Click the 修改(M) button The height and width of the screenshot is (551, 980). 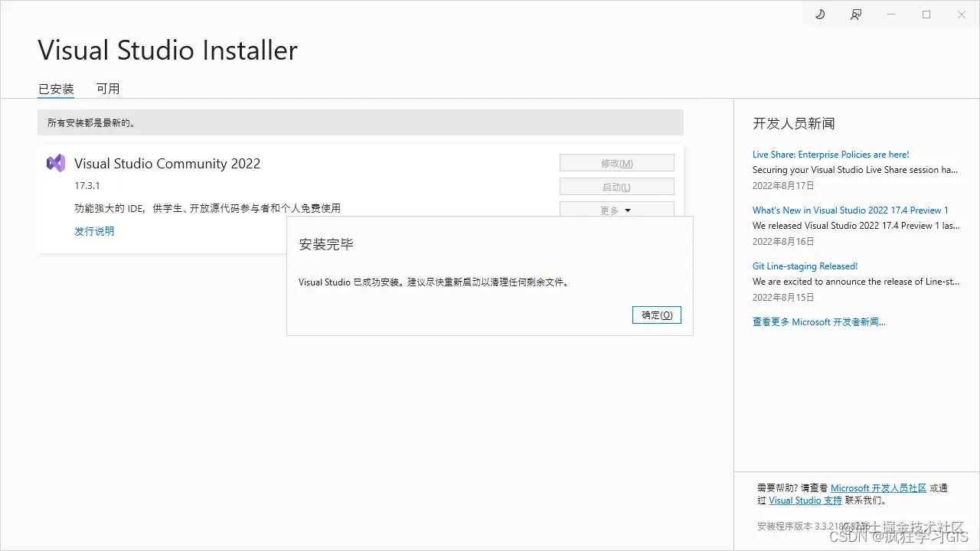[x=617, y=163]
